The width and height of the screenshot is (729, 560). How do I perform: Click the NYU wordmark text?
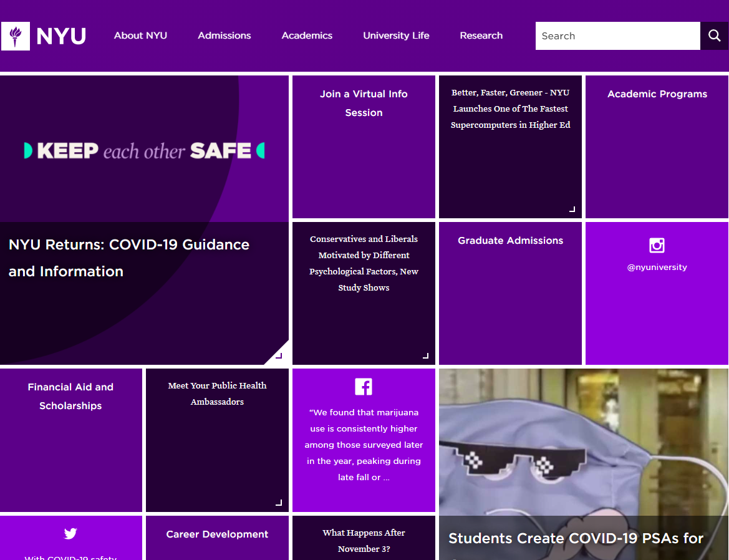61,36
